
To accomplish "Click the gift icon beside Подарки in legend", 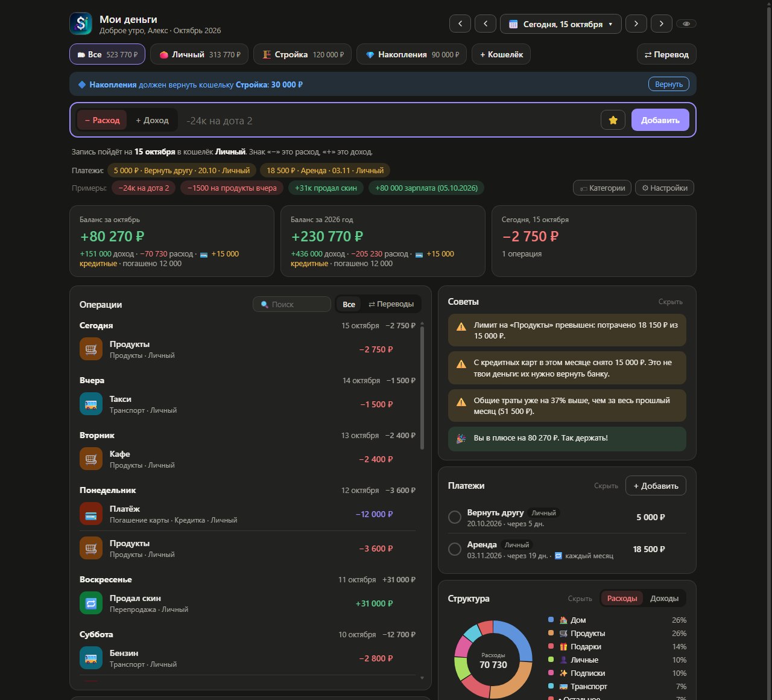I will [x=563, y=647].
